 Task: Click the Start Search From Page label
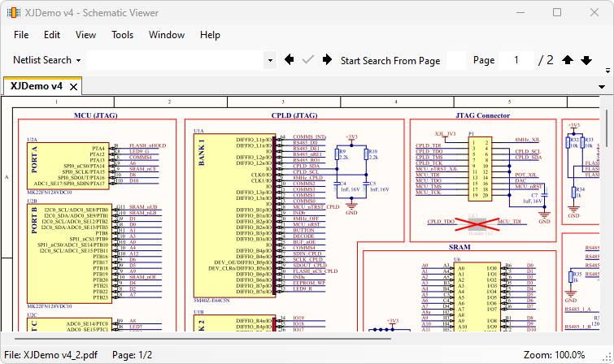390,60
